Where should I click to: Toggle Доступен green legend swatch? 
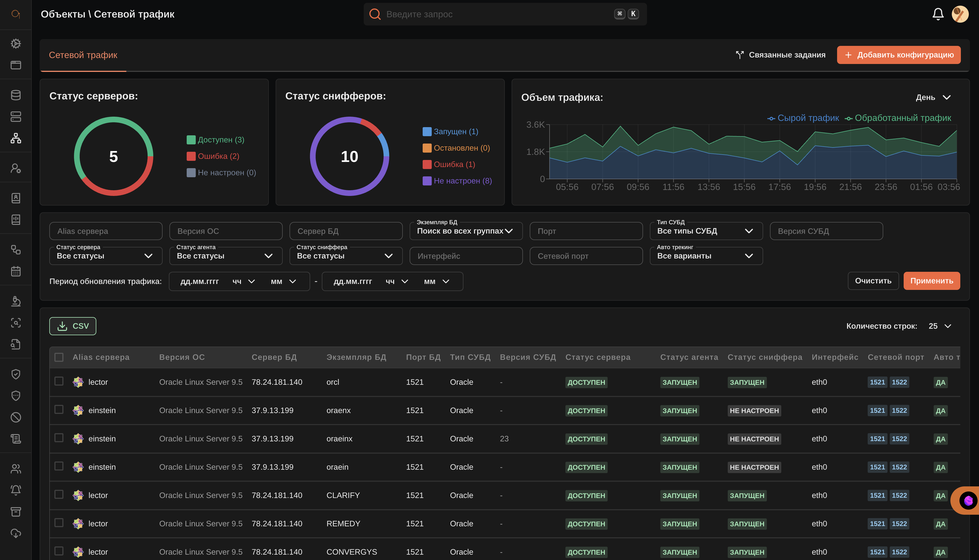coord(191,140)
